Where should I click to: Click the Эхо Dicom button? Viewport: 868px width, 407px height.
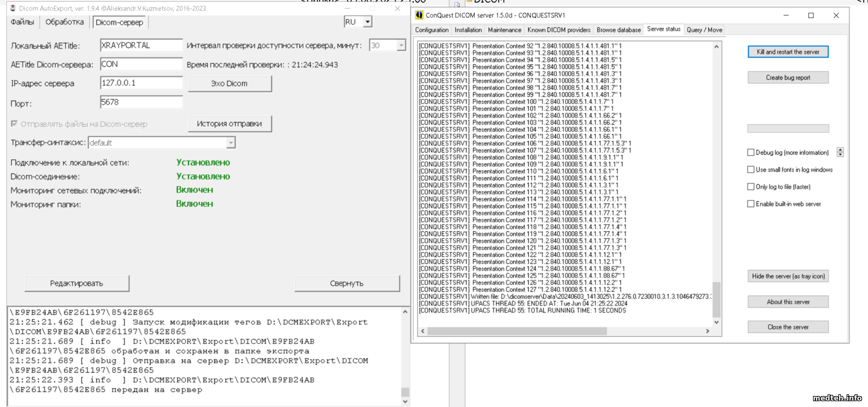[229, 83]
